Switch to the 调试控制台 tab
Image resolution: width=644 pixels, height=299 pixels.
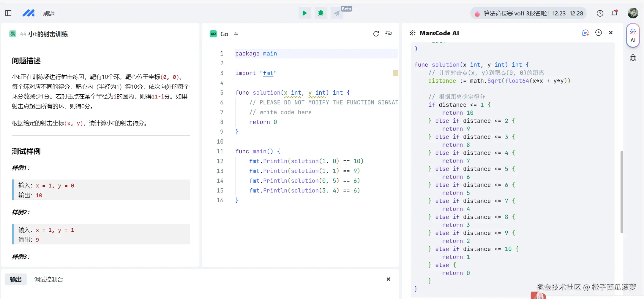click(48, 279)
